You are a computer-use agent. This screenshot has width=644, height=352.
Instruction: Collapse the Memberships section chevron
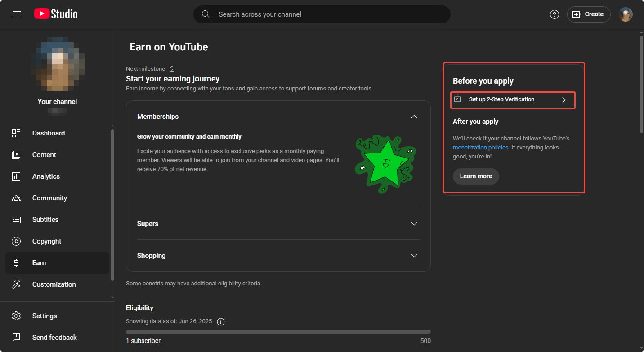[x=414, y=117]
